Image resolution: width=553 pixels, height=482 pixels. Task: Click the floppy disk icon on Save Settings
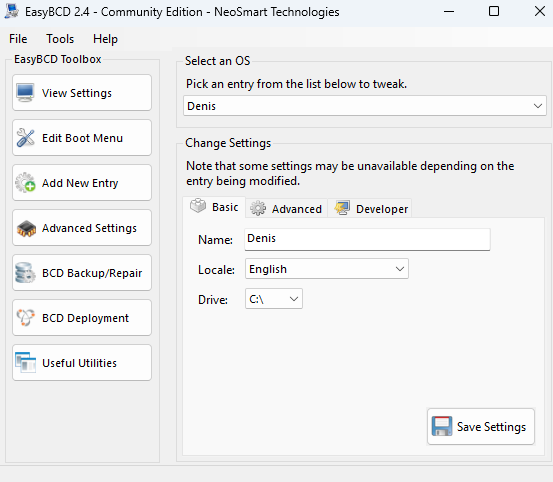coord(442,426)
